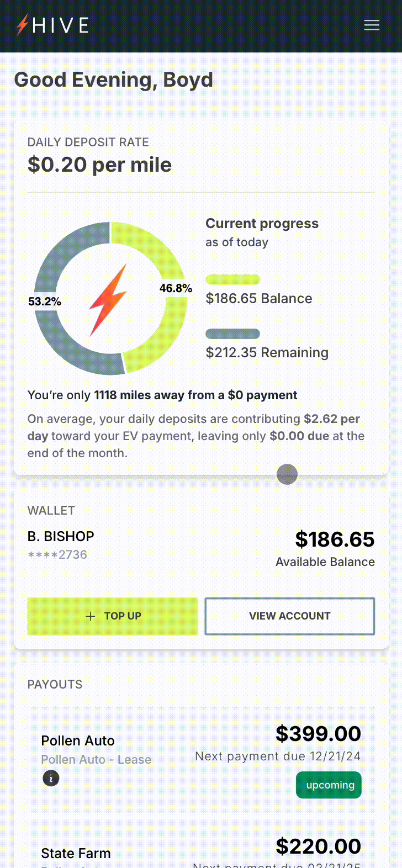Click the $399.00 payment amount
This screenshot has width=402, height=868.
pos(318,734)
